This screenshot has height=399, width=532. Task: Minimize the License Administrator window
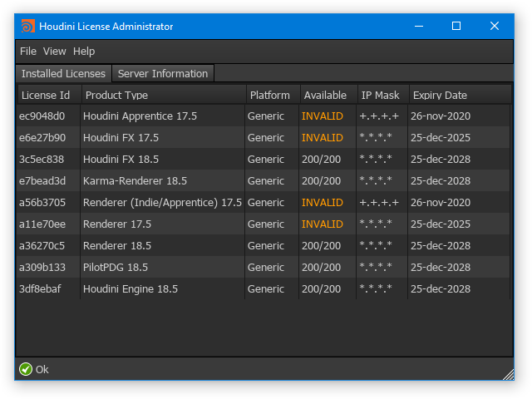[419, 26]
